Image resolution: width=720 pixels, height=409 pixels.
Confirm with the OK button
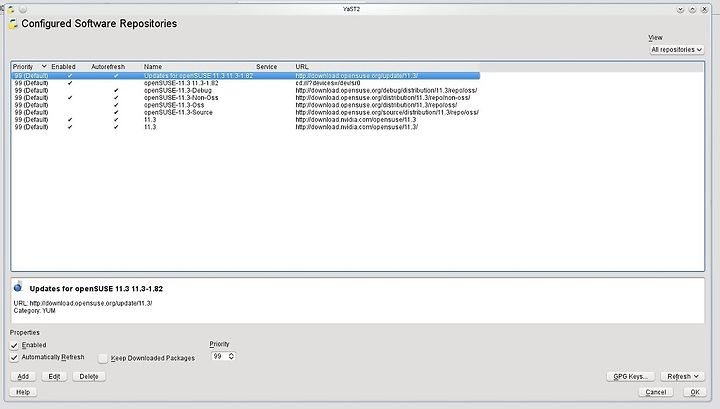[x=695, y=392]
